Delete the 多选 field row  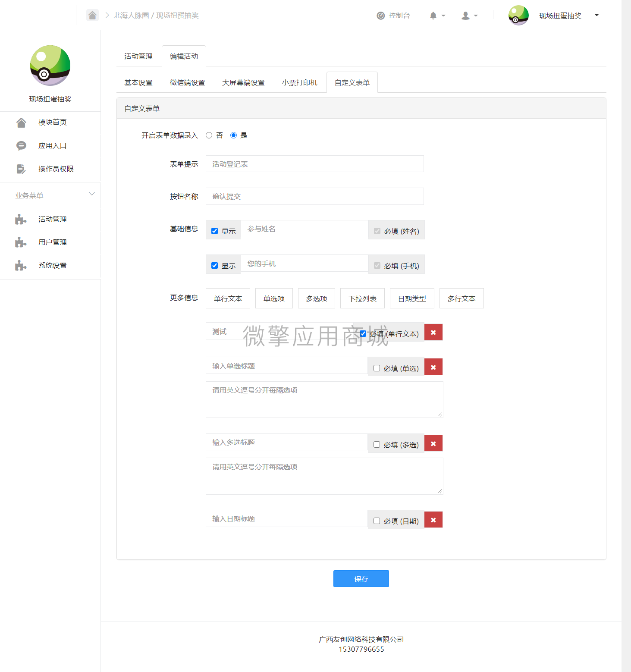point(433,443)
